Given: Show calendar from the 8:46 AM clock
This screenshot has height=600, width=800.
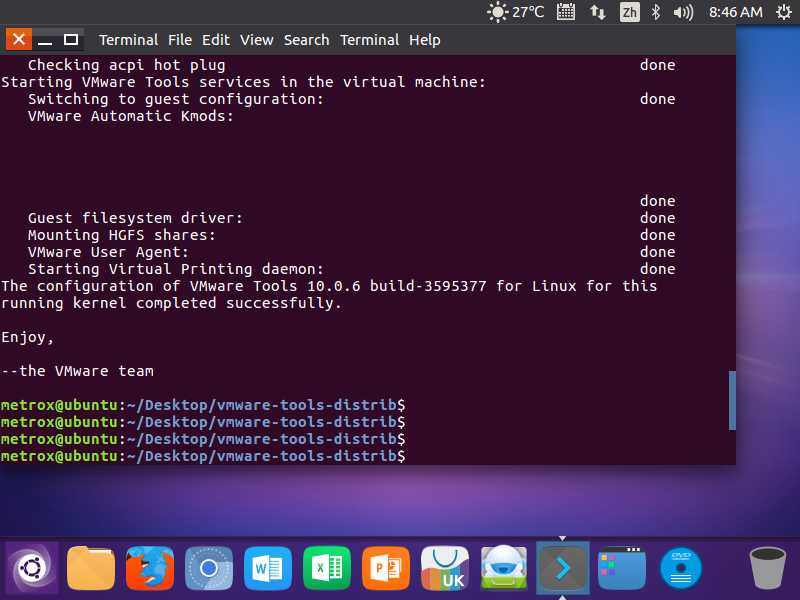Looking at the screenshot, I should pyautogui.click(x=735, y=12).
